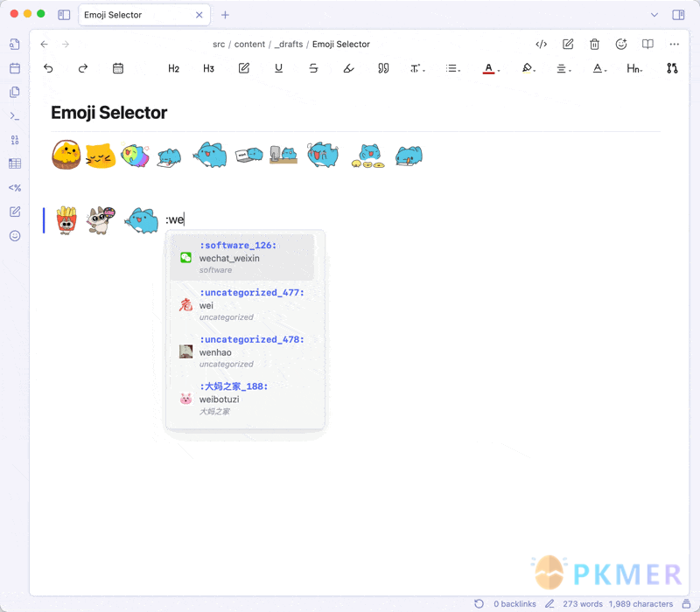Open the text alignment dropdown

click(x=563, y=68)
